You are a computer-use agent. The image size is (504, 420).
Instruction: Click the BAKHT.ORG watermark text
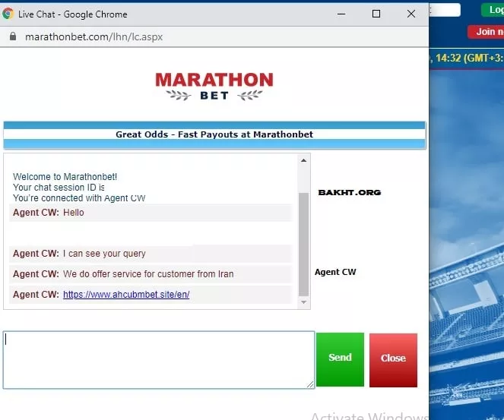pyautogui.click(x=349, y=193)
